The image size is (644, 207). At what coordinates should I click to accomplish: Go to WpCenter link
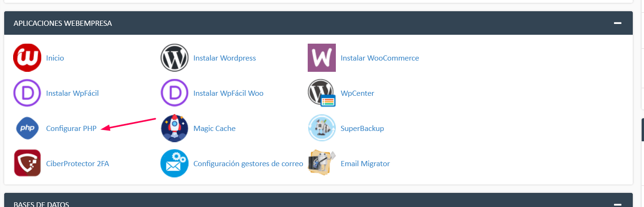(x=357, y=93)
